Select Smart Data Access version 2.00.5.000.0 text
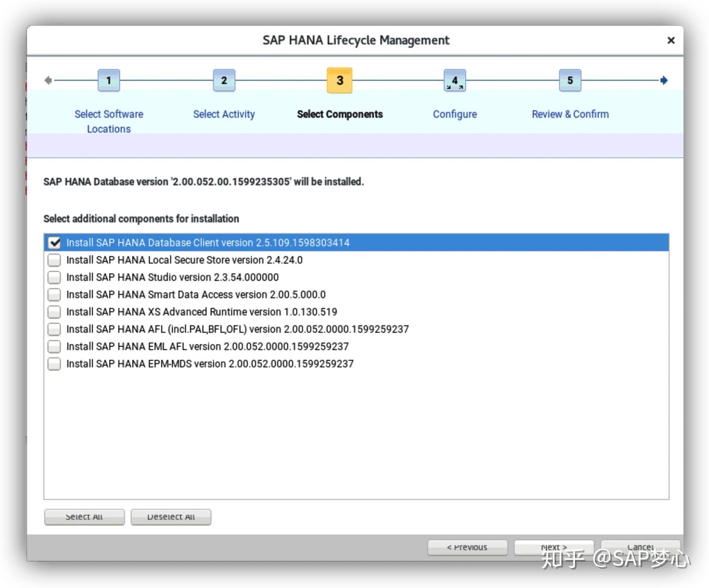This screenshot has width=709, height=588. click(x=196, y=294)
